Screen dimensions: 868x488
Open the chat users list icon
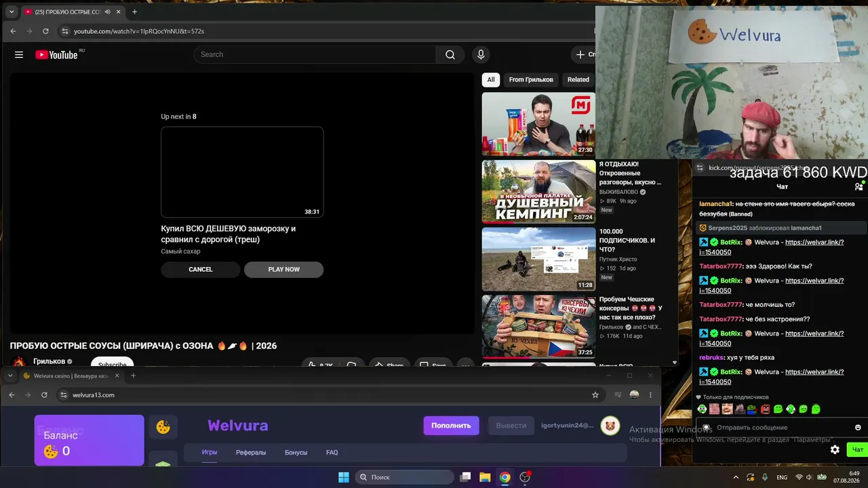click(859, 186)
